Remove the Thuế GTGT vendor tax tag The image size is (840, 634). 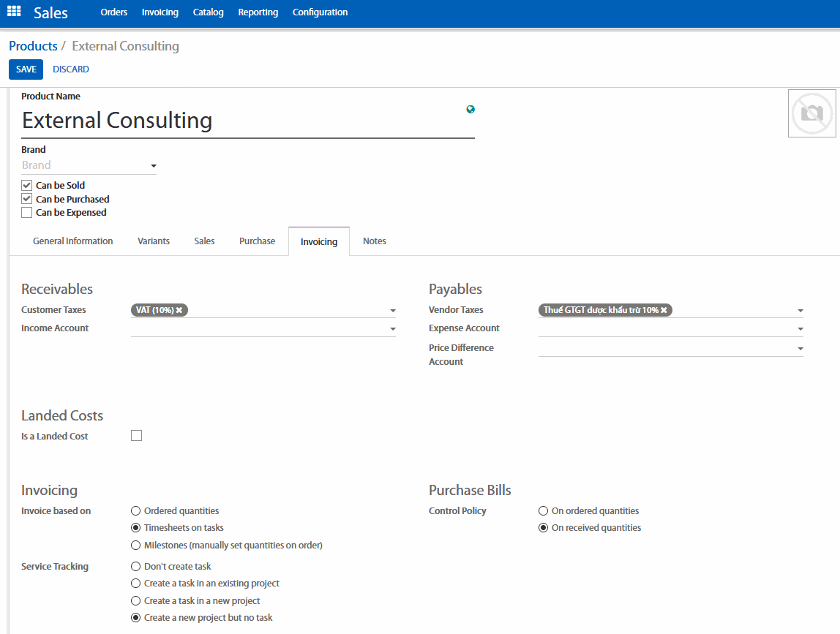pyautogui.click(x=664, y=310)
